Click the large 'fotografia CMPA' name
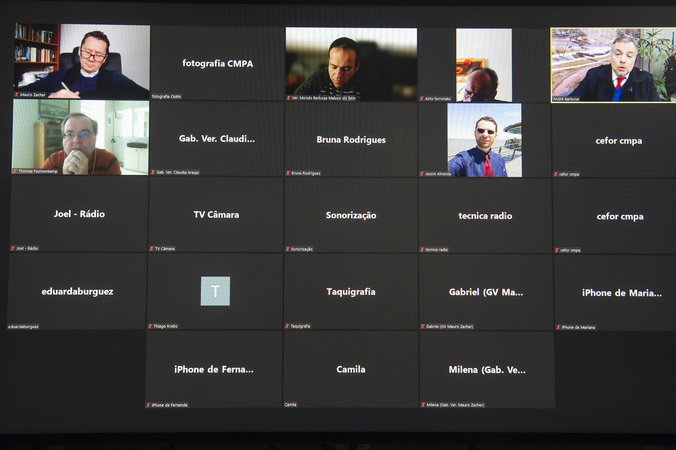This screenshot has width=676, height=450. (x=218, y=63)
